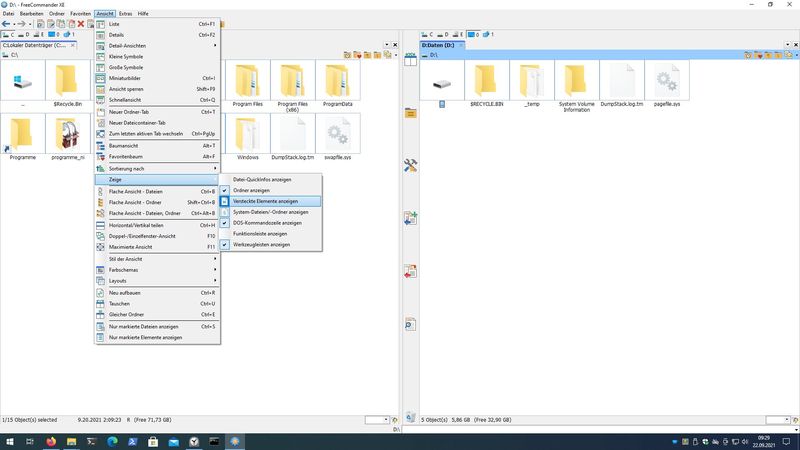The height and width of the screenshot is (450, 800).
Task: Select drive D in left panel drive bar
Action: (23, 35)
